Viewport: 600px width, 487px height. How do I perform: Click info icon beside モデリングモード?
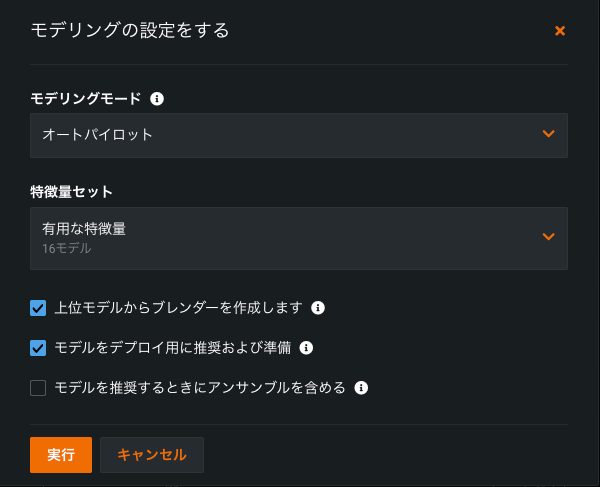point(157,99)
